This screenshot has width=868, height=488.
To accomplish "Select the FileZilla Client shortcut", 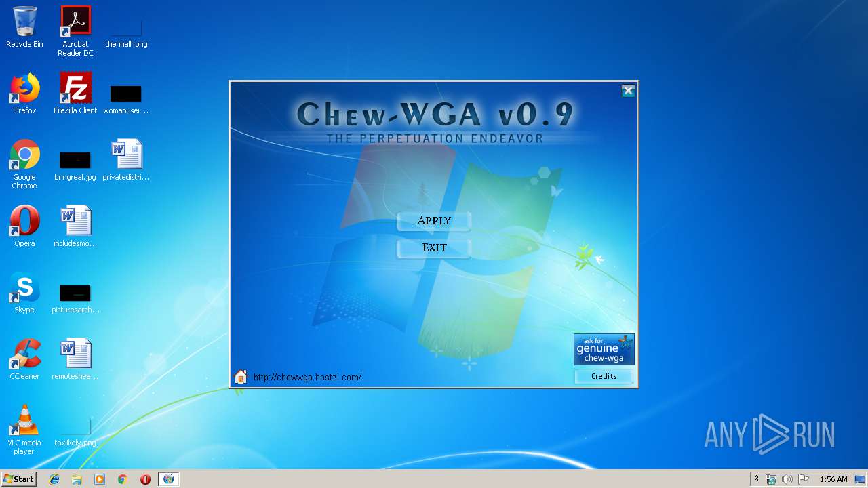I will [75, 94].
